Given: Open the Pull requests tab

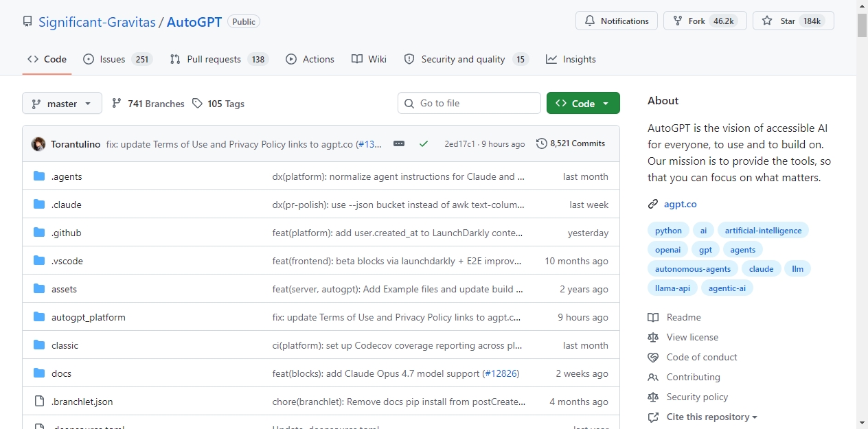Looking at the screenshot, I should tap(219, 59).
